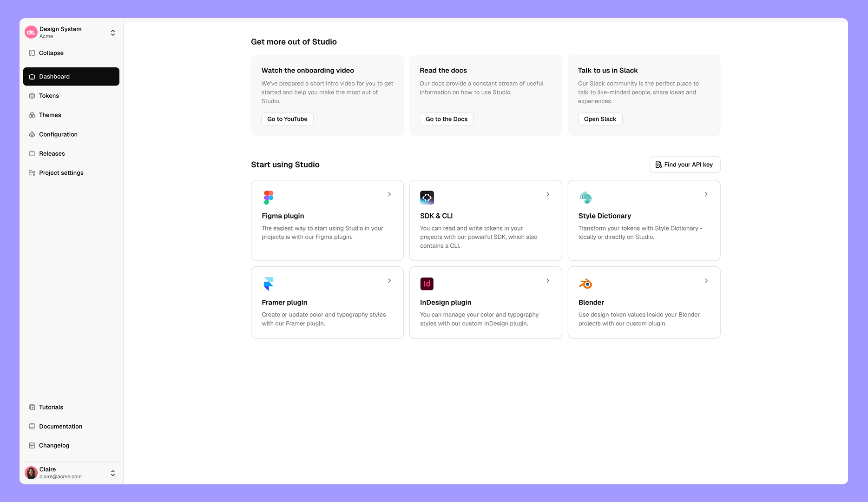The image size is (868, 502).
Task: Click the Configuration paint-bucket icon
Action: (x=32, y=134)
